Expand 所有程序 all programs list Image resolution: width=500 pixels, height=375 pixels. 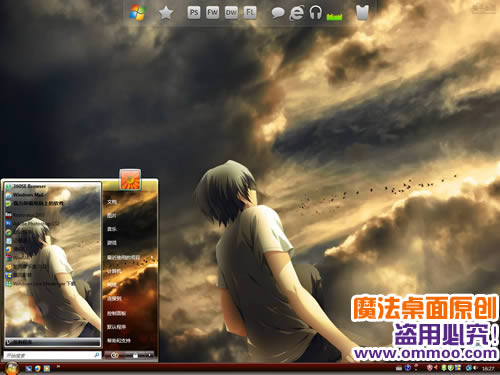(x=53, y=342)
